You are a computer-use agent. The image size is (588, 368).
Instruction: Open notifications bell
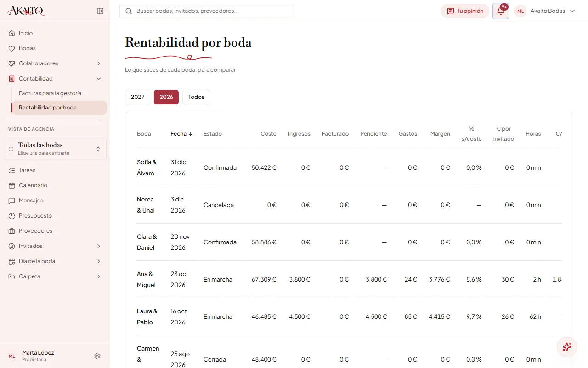tap(501, 11)
